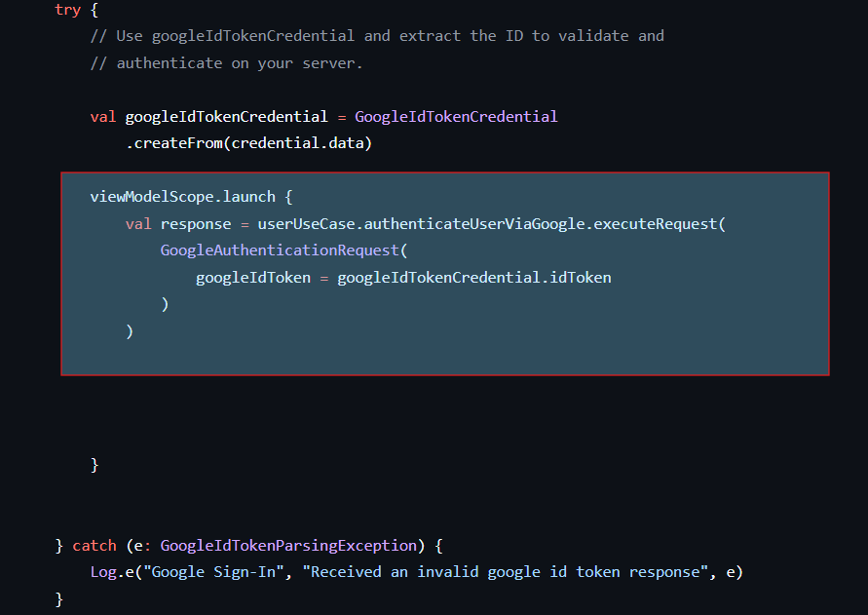The width and height of the screenshot is (868, 615).
Task: Click 'authenticateUserViaGoogle' in the use case call
Action: 474,224
